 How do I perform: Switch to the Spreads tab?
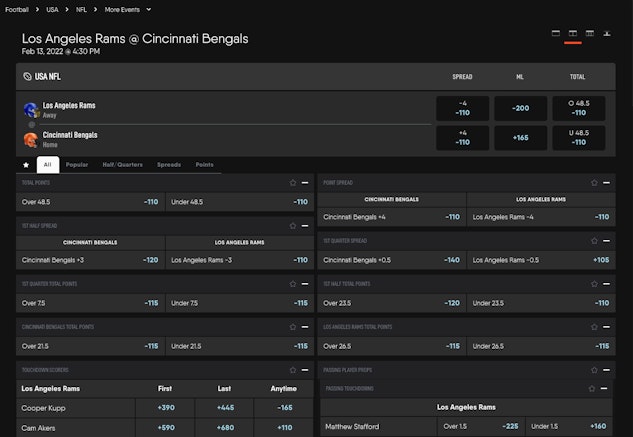(169, 165)
